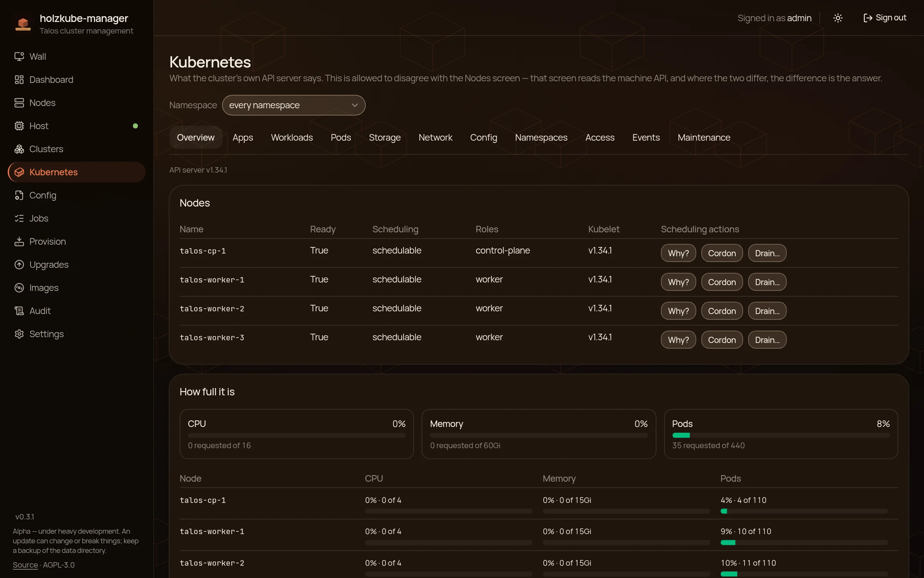924x578 pixels.
Task: Cordon the talos-worker-3 node
Action: (x=722, y=340)
